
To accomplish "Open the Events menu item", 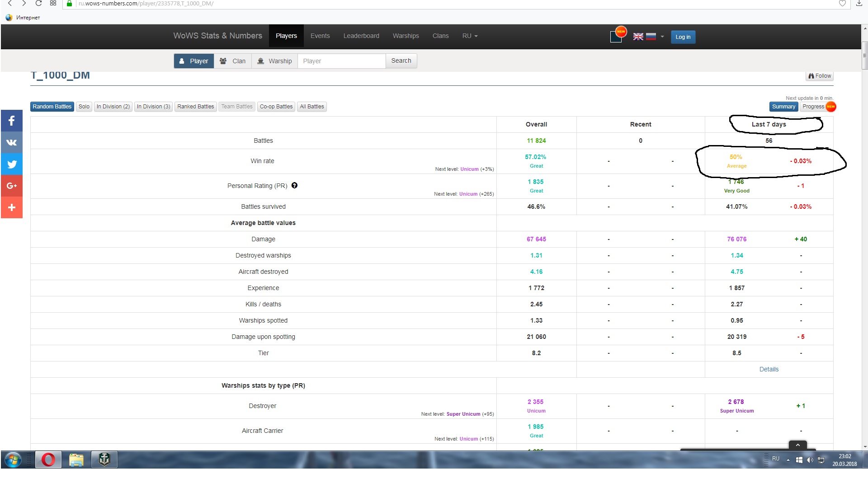I will click(x=320, y=36).
